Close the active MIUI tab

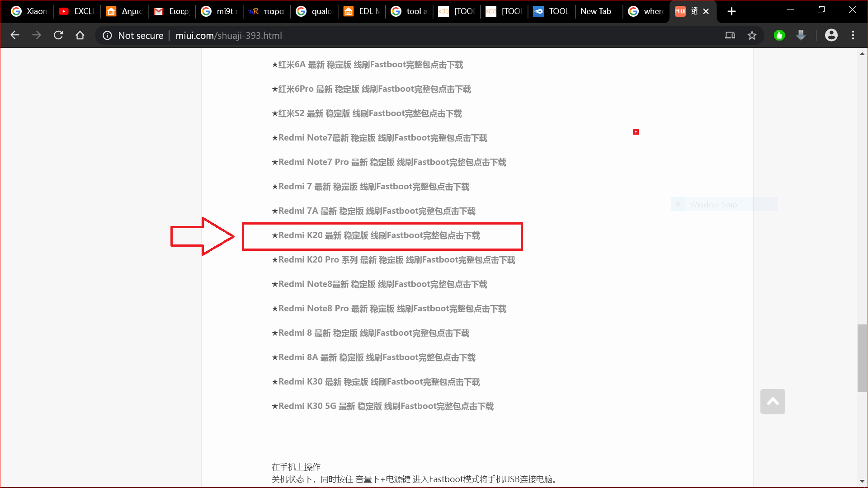[706, 11]
